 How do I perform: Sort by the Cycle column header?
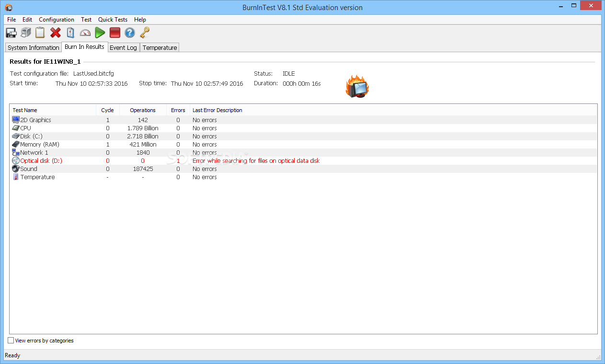[x=108, y=110]
